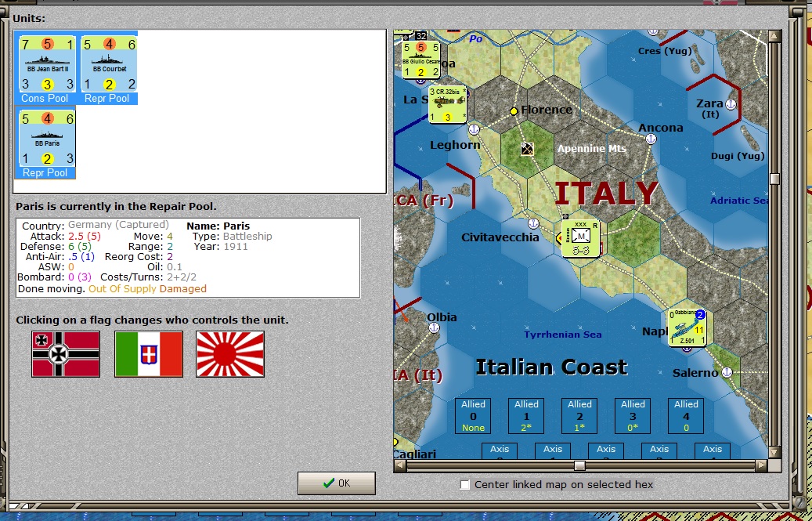Click the CR.32bis aircraft counter on map
Viewport: 812px width, 521px height.
tap(447, 104)
